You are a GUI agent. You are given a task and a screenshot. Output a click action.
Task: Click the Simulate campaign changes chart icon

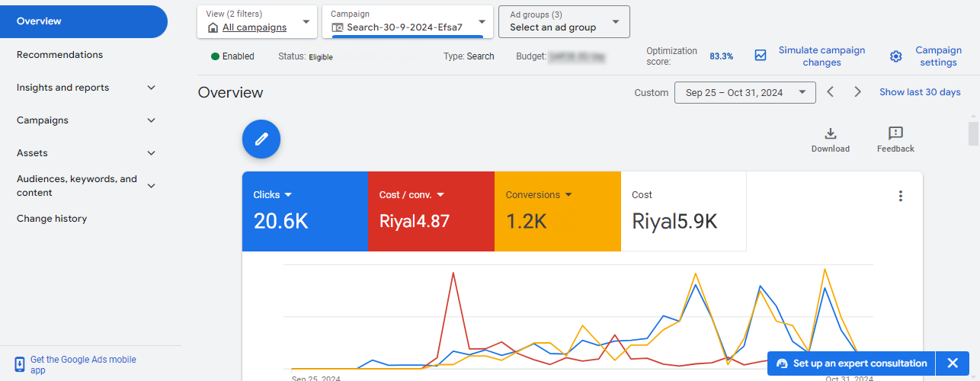point(761,56)
